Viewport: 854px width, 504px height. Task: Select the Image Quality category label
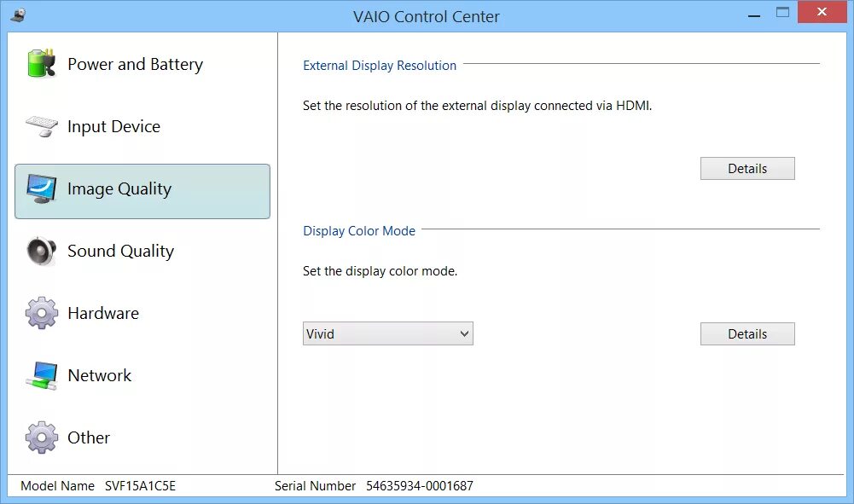click(119, 188)
